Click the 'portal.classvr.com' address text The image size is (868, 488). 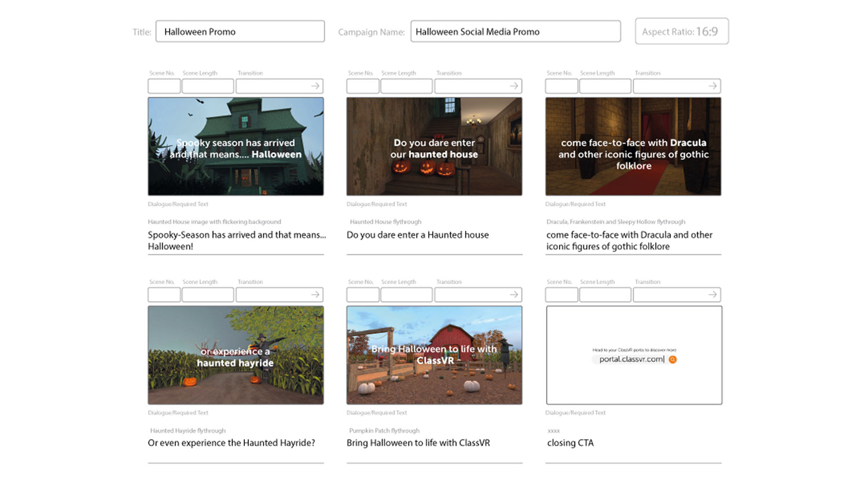point(631,359)
